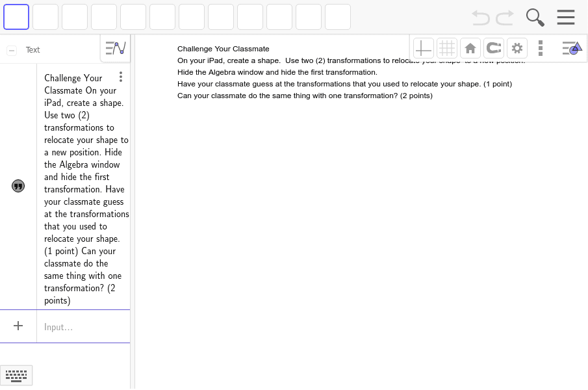Viewport: 588px width, 390px height.
Task: Toggle visibility of the text object (quote icon)
Action: tap(18, 186)
